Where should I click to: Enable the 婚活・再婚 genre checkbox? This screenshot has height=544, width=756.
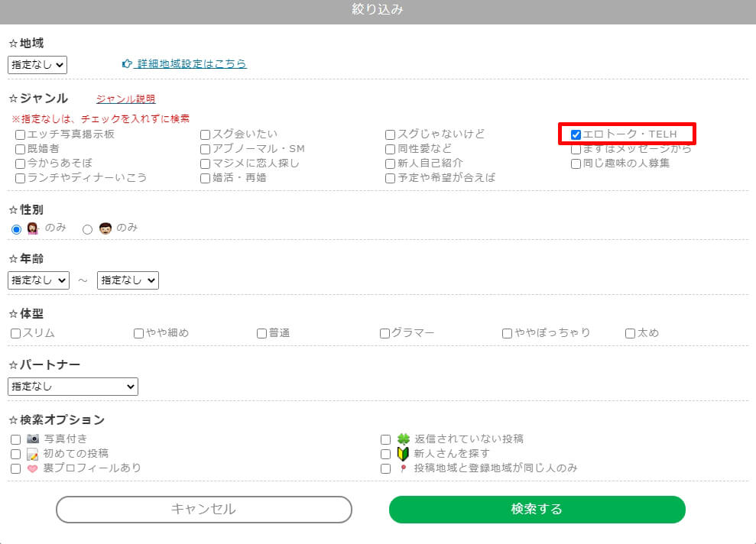point(206,178)
